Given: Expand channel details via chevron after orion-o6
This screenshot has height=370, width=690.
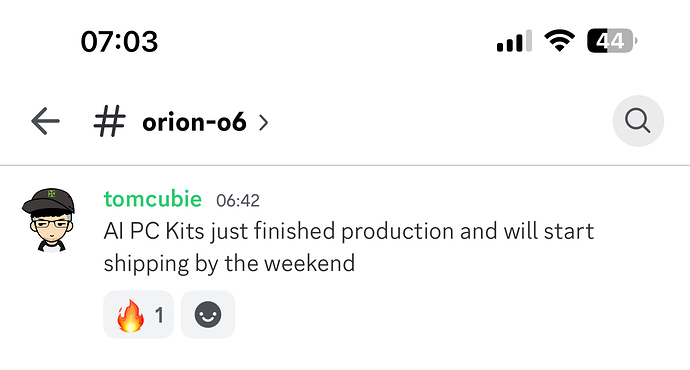Looking at the screenshot, I should (x=263, y=123).
